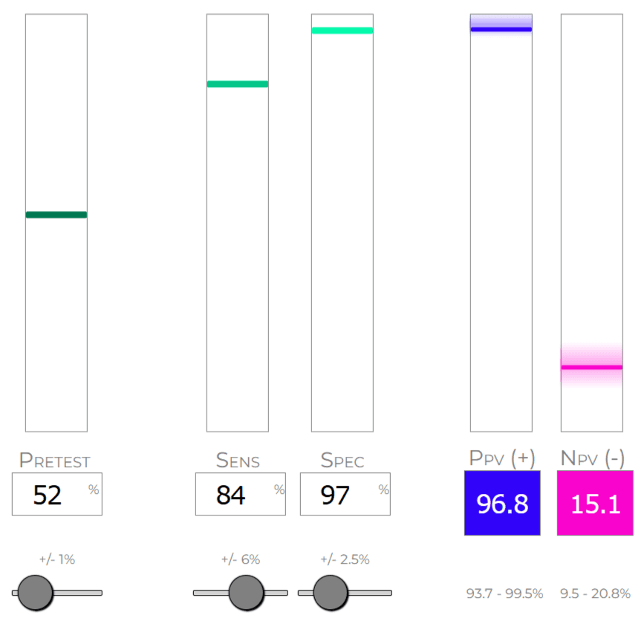Click the Spec uncertainty slider handle
The image size is (644, 644).
331,592
